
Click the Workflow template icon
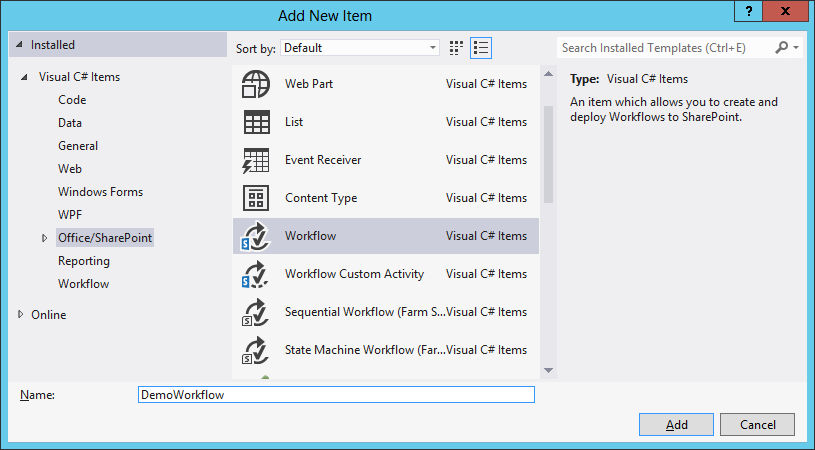[255, 236]
